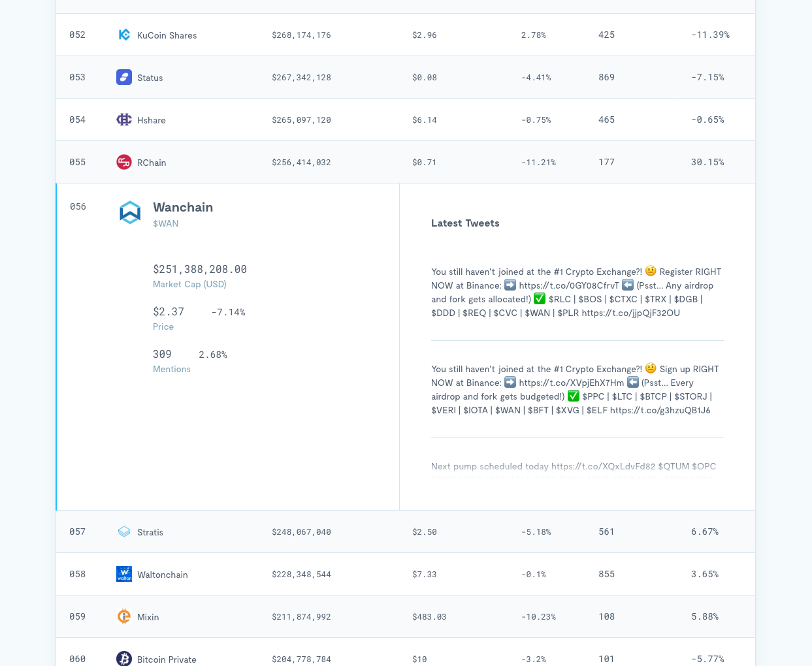
Task: Click the KuCoin Shares logo icon
Action: click(x=124, y=35)
